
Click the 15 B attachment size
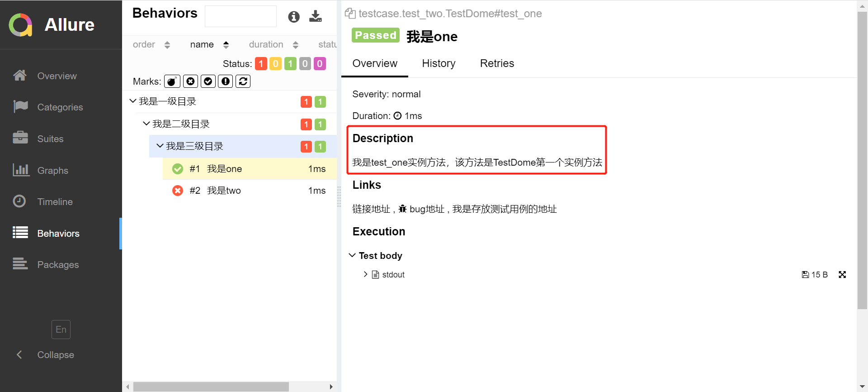pyautogui.click(x=815, y=274)
